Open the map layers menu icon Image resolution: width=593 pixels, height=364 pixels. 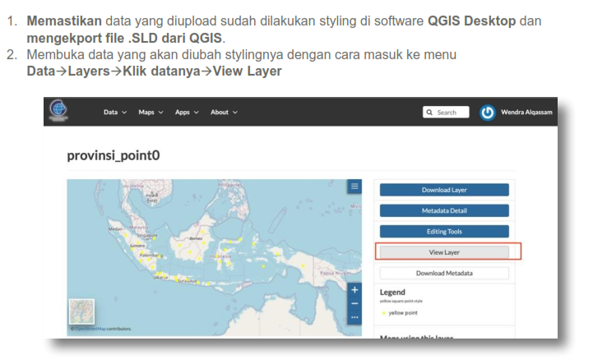(354, 187)
